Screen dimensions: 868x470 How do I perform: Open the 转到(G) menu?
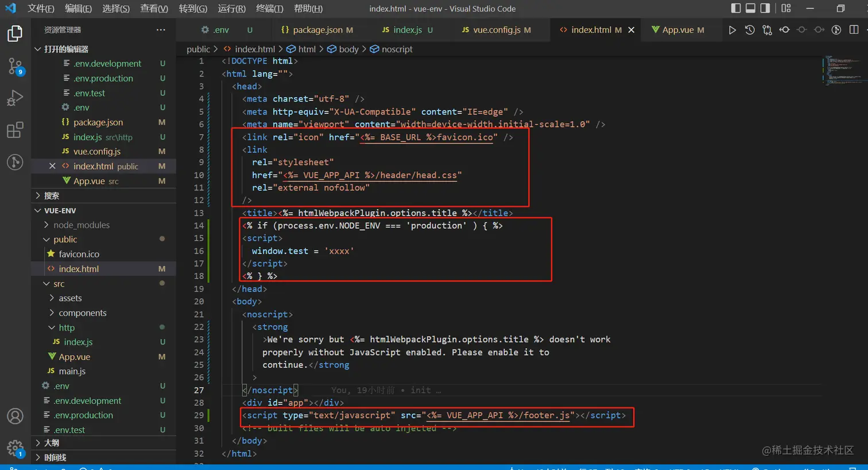pyautogui.click(x=193, y=9)
